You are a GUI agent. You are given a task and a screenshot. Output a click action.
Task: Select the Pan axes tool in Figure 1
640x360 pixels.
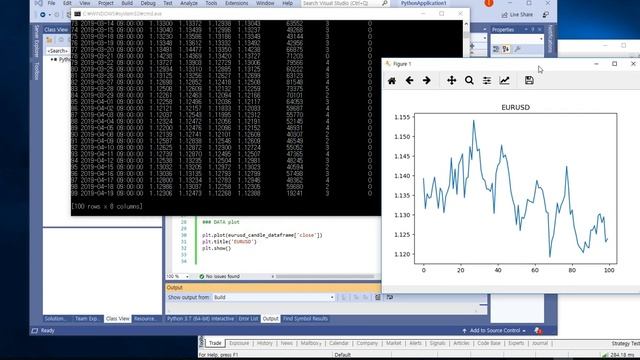pyautogui.click(x=451, y=80)
